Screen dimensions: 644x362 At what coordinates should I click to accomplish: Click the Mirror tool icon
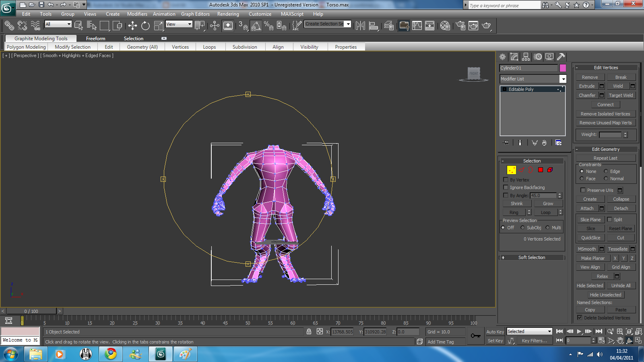[360, 26]
